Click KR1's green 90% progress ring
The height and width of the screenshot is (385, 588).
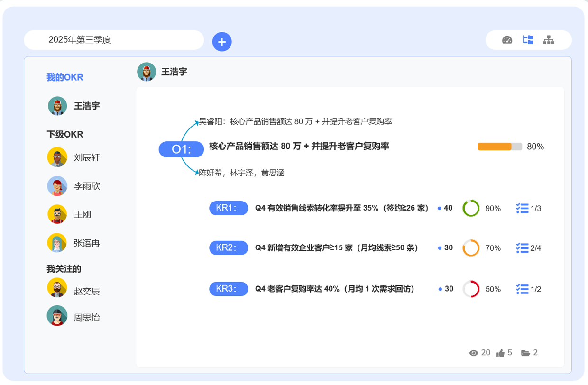(472, 208)
